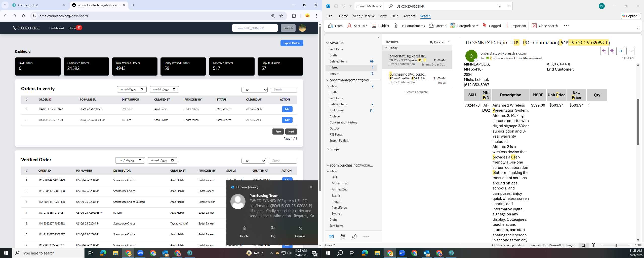The image size is (644, 258).
Task: Reverse sort order arrow in Results
Action: click(449, 42)
